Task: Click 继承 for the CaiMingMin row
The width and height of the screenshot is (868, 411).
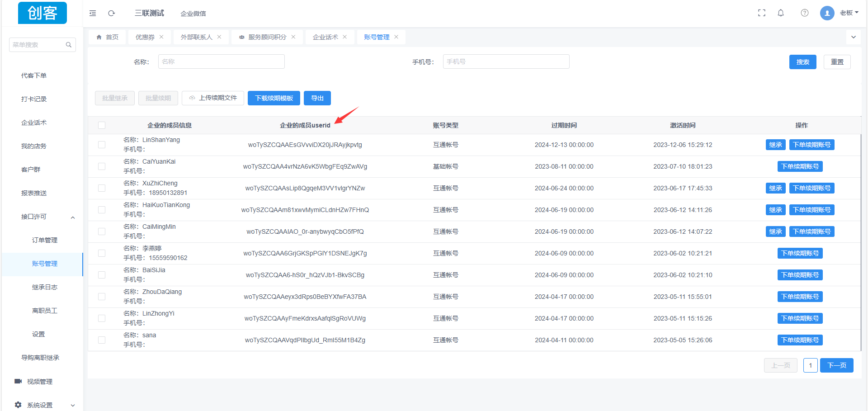Action: point(776,231)
